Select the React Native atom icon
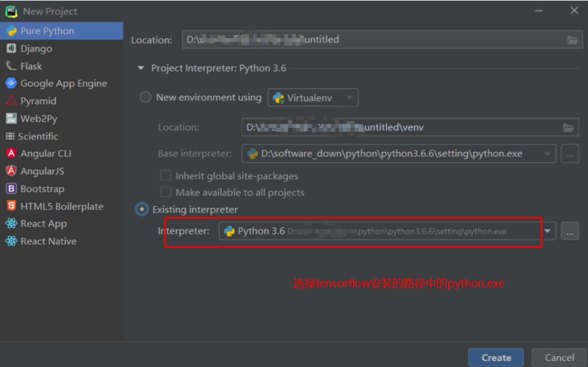Viewport: 588px width, 367px height. (x=11, y=241)
